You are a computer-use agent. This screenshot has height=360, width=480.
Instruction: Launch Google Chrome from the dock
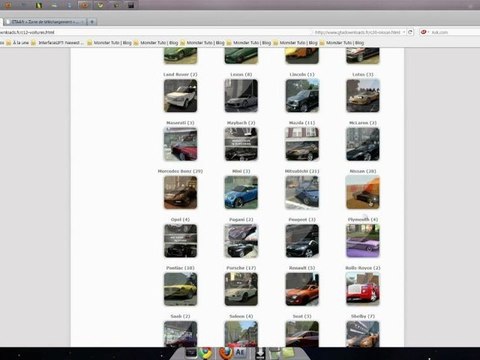206,353
